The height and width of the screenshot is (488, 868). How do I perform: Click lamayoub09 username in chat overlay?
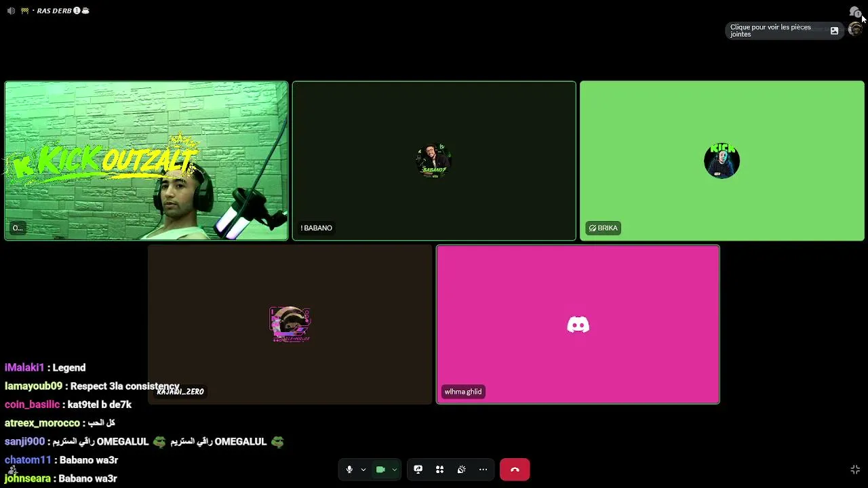click(33, 386)
